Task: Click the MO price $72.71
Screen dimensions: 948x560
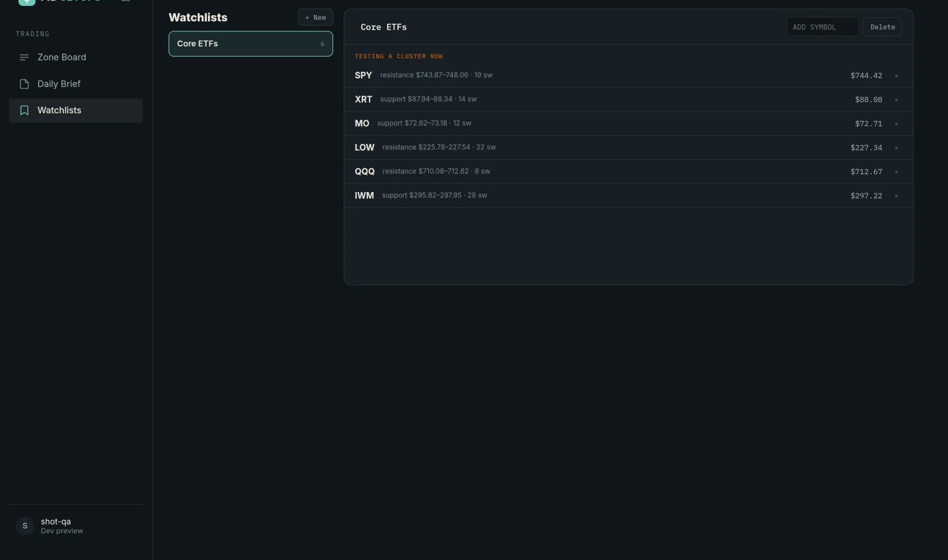Action: [869, 124]
